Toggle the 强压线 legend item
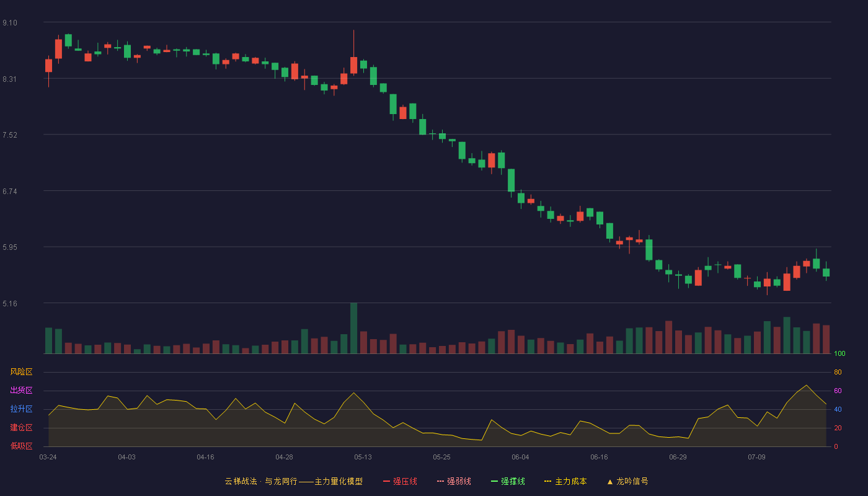The height and width of the screenshot is (496, 868). pos(400,481)
